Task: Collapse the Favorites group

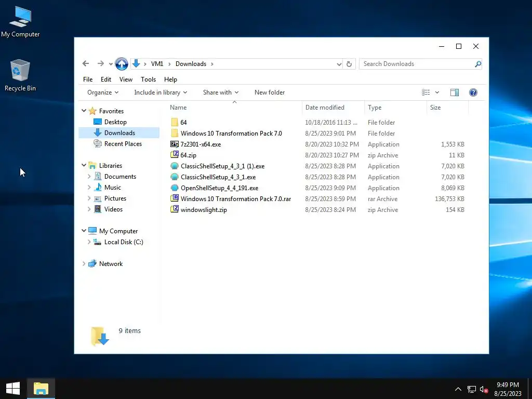Action: click(84, 111)
